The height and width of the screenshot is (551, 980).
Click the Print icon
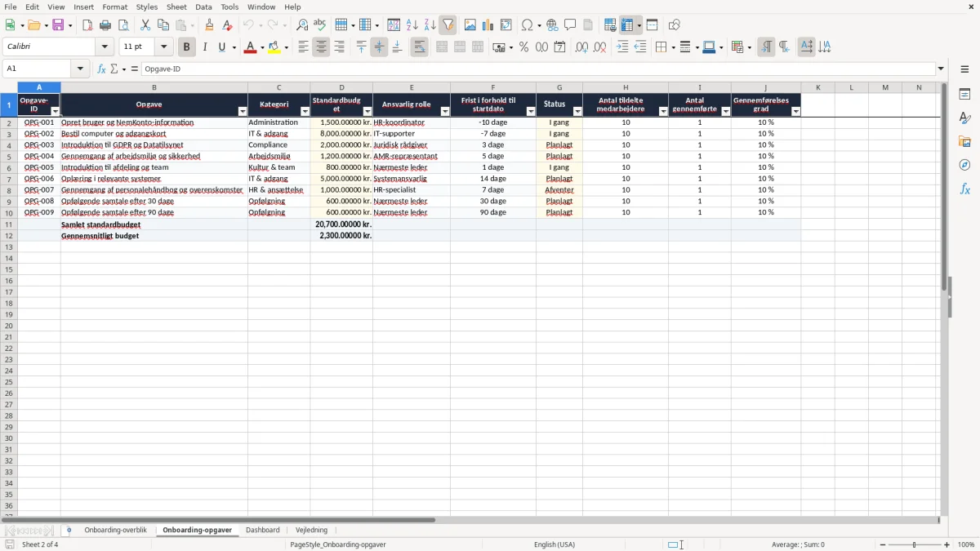click(105, 25)
